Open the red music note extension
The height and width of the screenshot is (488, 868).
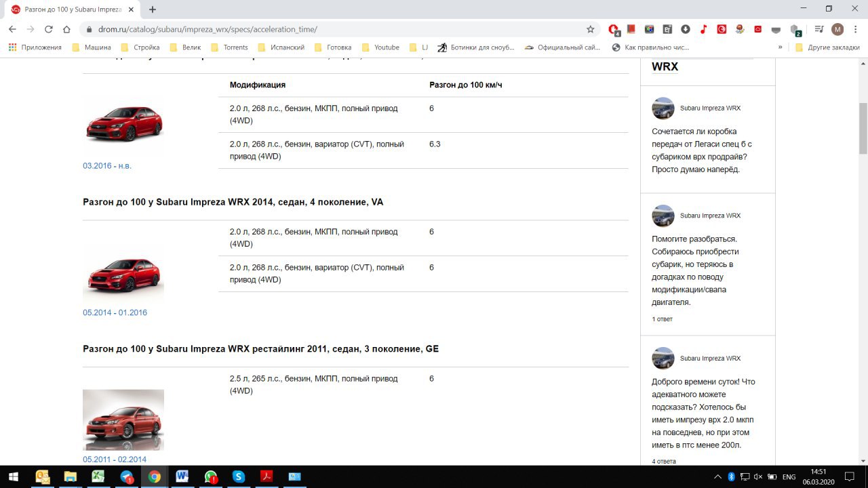pyautogui.click(x=704, y=29)
